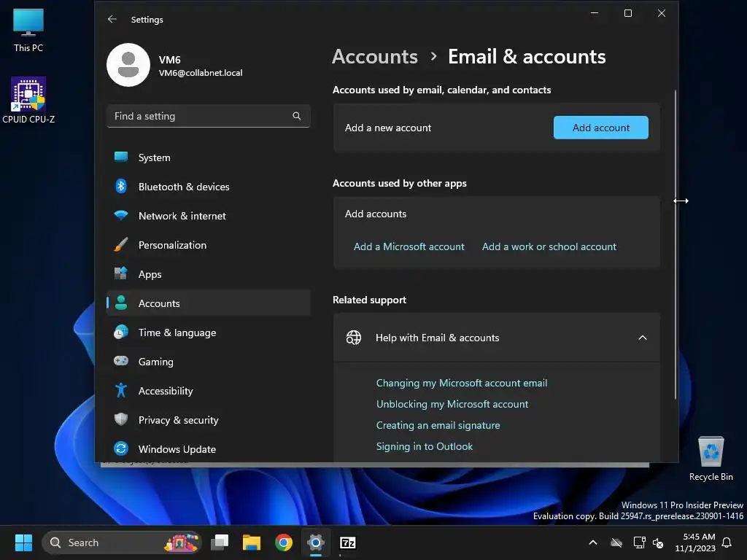Click the Personalization paintbrush icon
This screenshot has width=747, height=560.
click(121, 245)
